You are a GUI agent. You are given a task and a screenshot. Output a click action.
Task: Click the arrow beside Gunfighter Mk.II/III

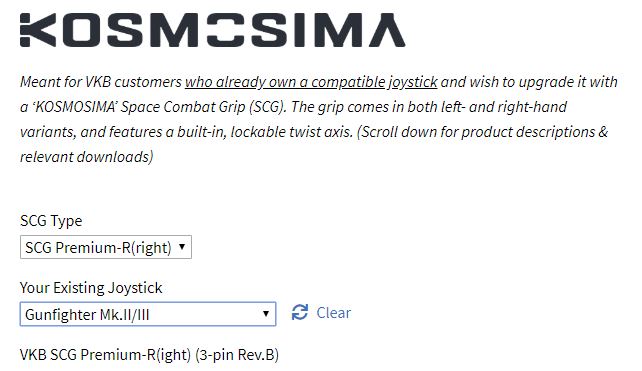pos(266,314)
